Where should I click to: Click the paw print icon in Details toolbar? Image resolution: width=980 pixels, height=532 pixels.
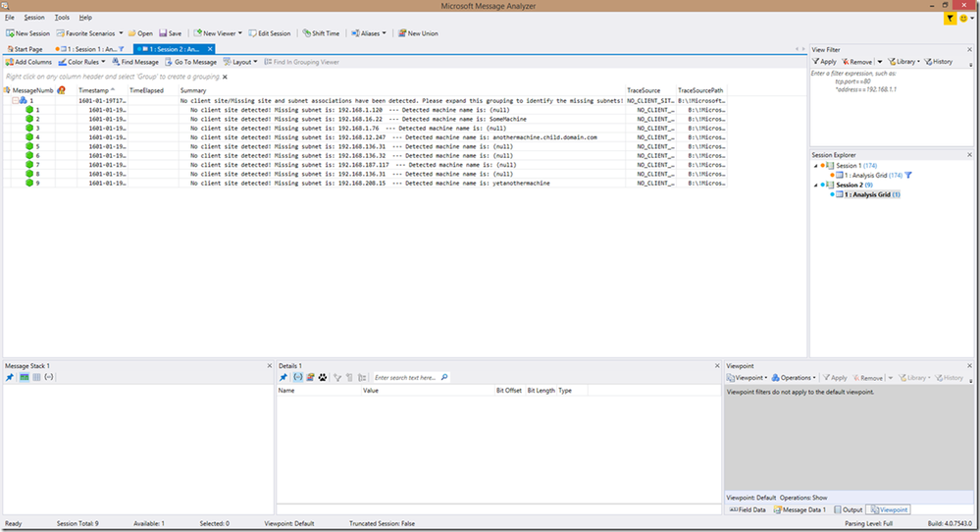pos(323,377)
